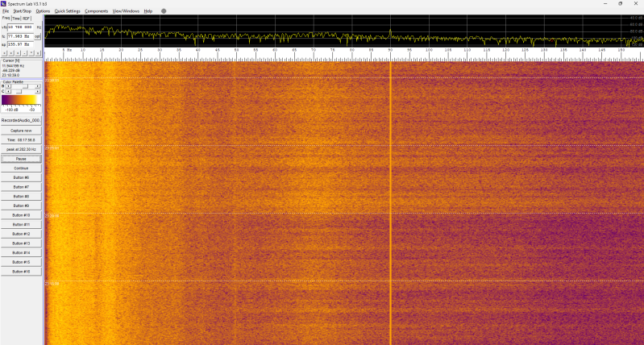The height and width of the screenshot is (345, 644).
Task: Click Button #14
Action: point(21,253)
